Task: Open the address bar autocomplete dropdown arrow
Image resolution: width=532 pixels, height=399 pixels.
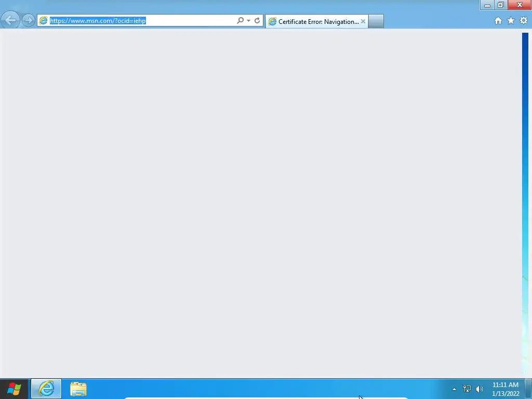Action: coord(248,21)
